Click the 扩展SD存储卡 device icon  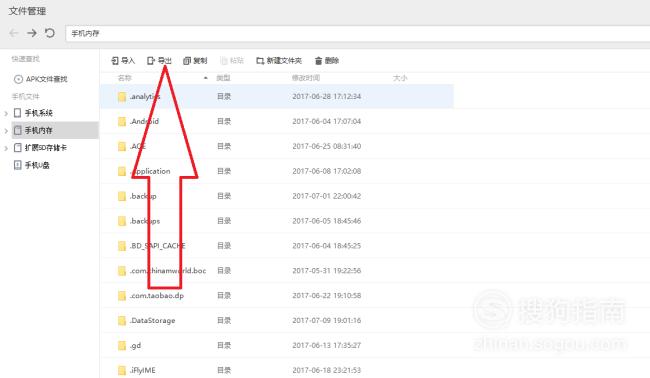17,148
